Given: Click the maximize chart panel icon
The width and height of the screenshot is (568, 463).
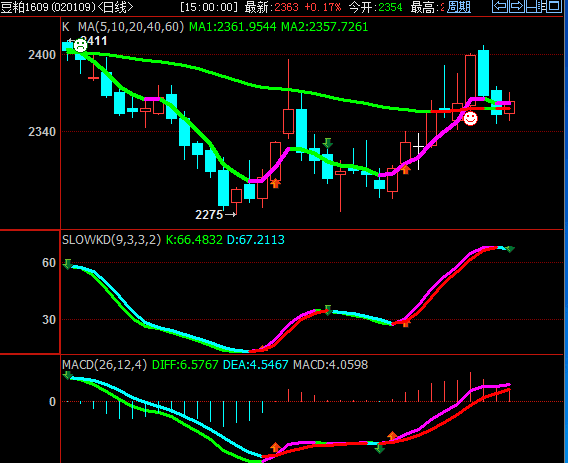Looking at the screenshot, I should click(x=554, y=6).
